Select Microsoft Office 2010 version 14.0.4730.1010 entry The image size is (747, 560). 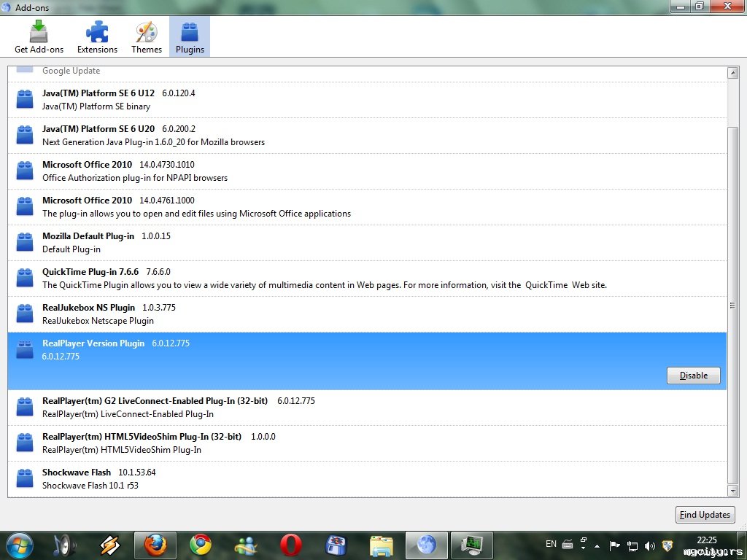(x=368, y=171)
